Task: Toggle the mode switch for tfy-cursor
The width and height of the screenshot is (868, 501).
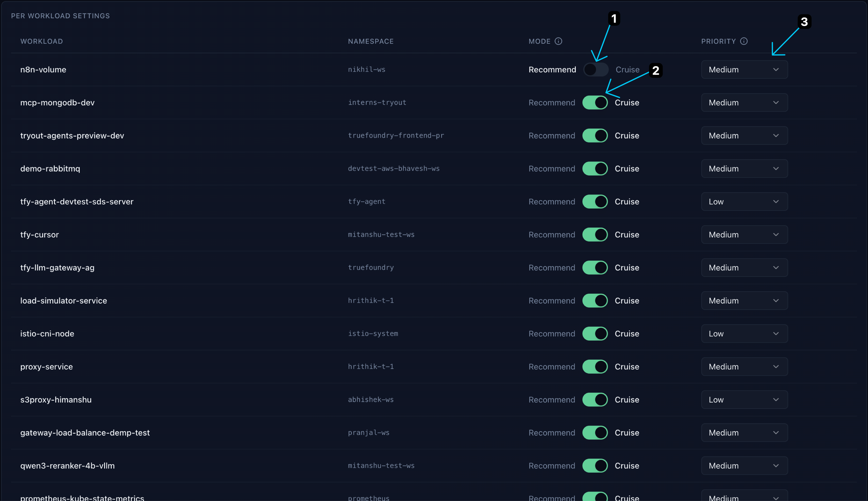Action: tap(595, 234)
